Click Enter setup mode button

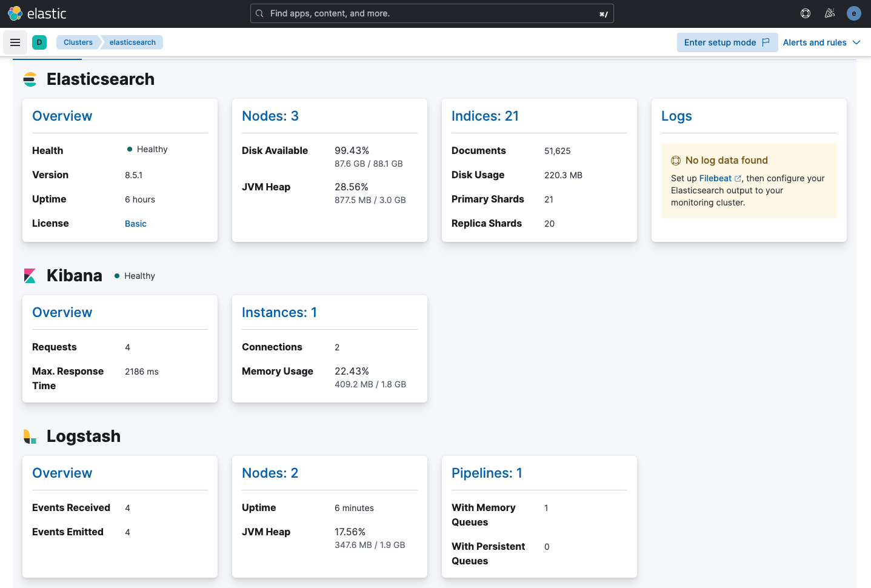[x=727, y=42]
